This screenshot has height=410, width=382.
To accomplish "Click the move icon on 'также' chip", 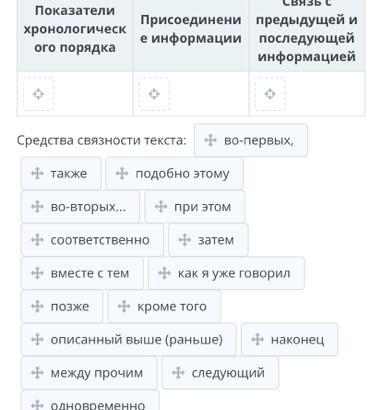I will click(x=37, y=173).
